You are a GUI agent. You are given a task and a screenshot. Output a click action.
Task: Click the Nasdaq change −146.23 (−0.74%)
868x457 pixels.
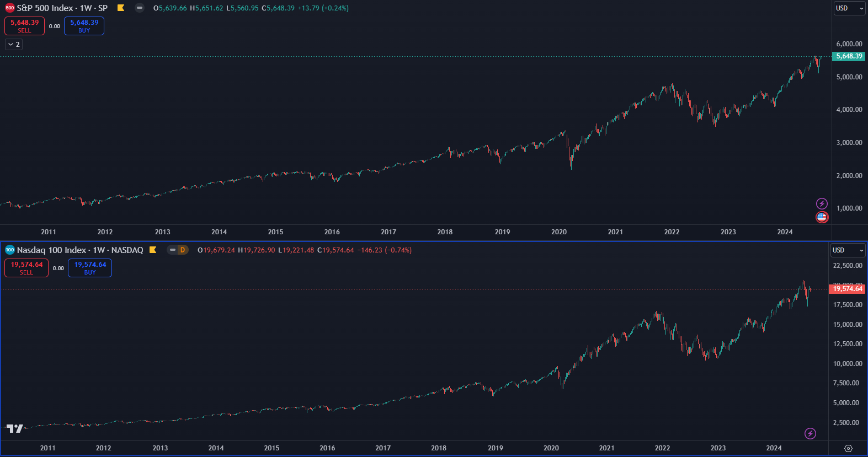click(385, 250)
